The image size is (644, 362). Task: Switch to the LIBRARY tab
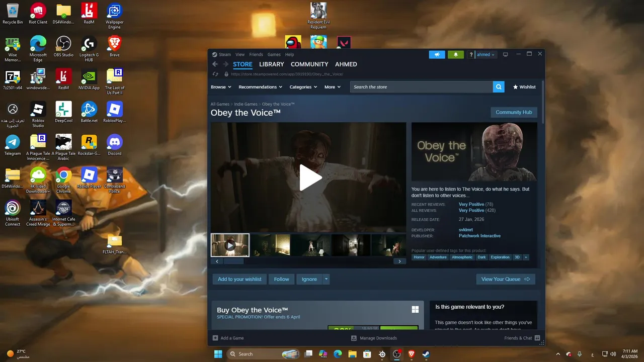point(272,64)
